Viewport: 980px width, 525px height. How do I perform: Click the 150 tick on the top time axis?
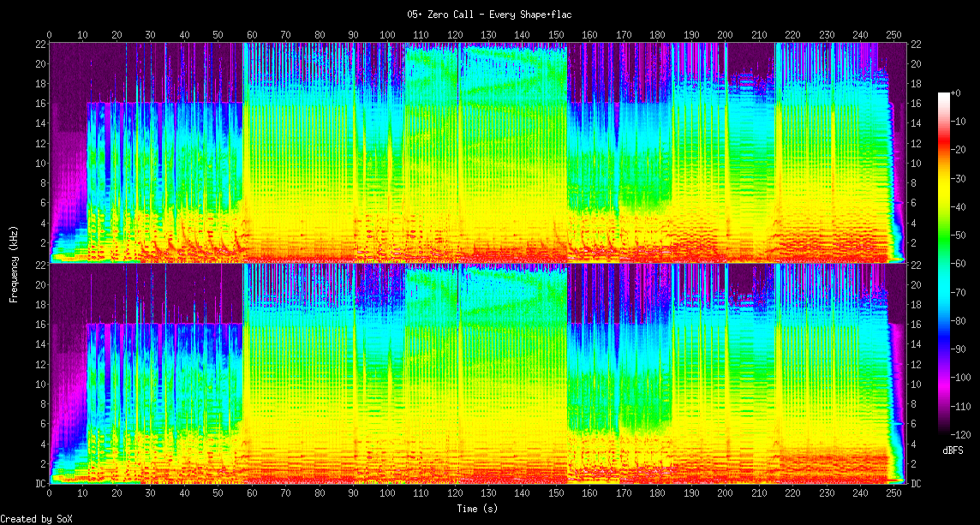(x=556, y=34)
